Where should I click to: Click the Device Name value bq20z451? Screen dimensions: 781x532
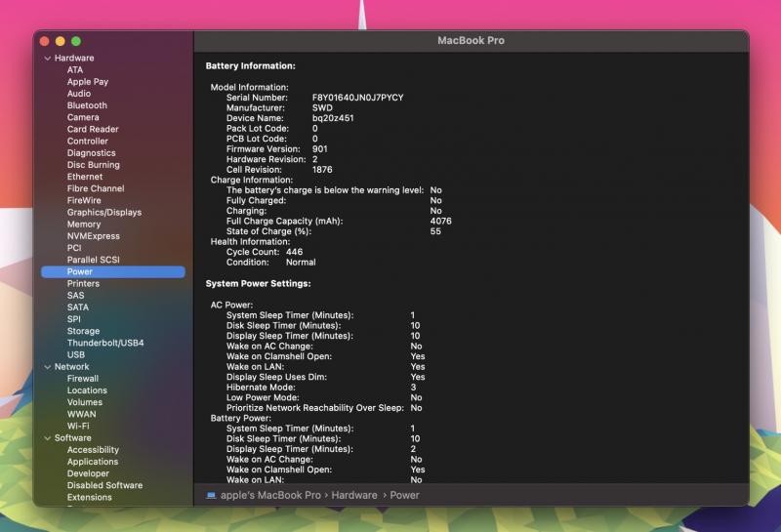coord(333,118)
